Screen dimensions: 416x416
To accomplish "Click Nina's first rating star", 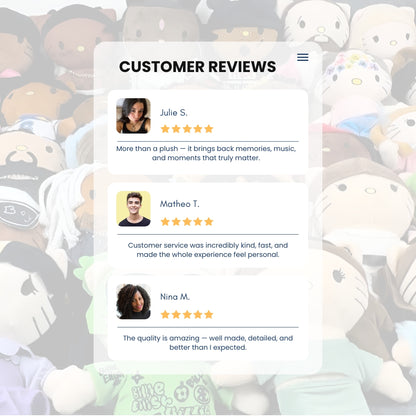I will pyautogui.click(x=165, y=314).
